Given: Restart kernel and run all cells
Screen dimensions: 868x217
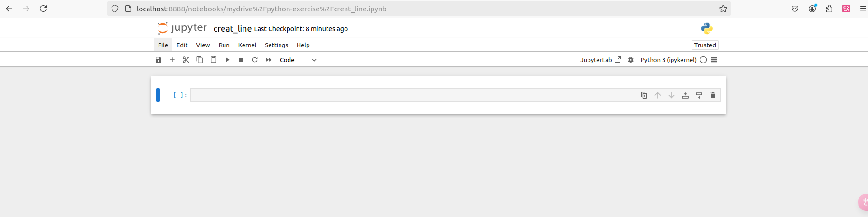Looking at the screenshot, I should point(269,60).
